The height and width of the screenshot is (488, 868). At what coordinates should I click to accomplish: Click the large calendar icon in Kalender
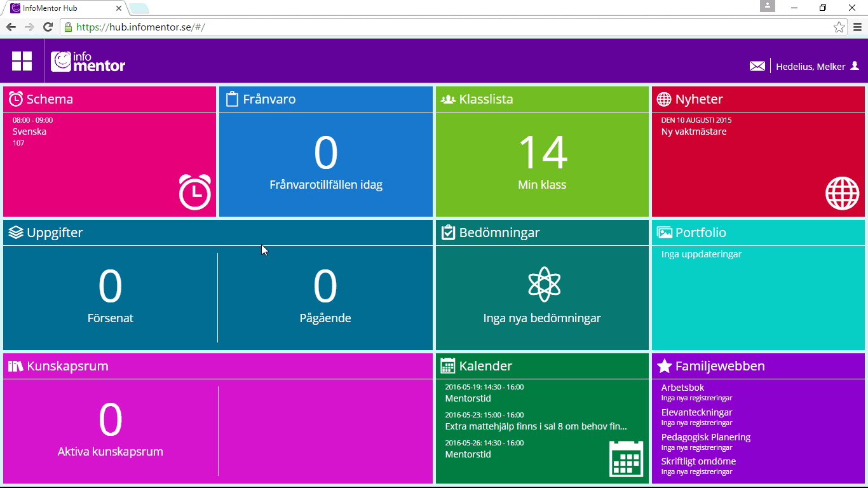point(626,458)
